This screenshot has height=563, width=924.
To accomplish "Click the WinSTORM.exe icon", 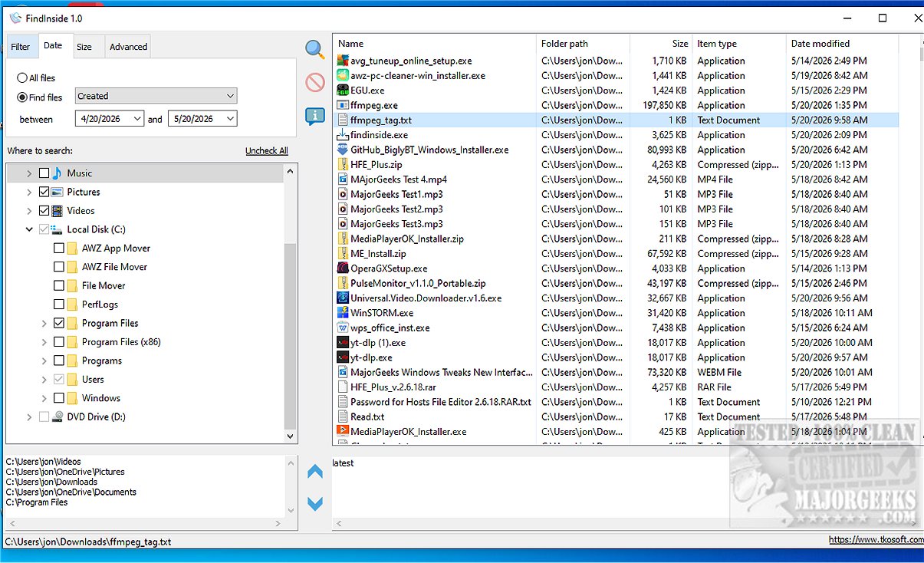I will click(343, 313).
